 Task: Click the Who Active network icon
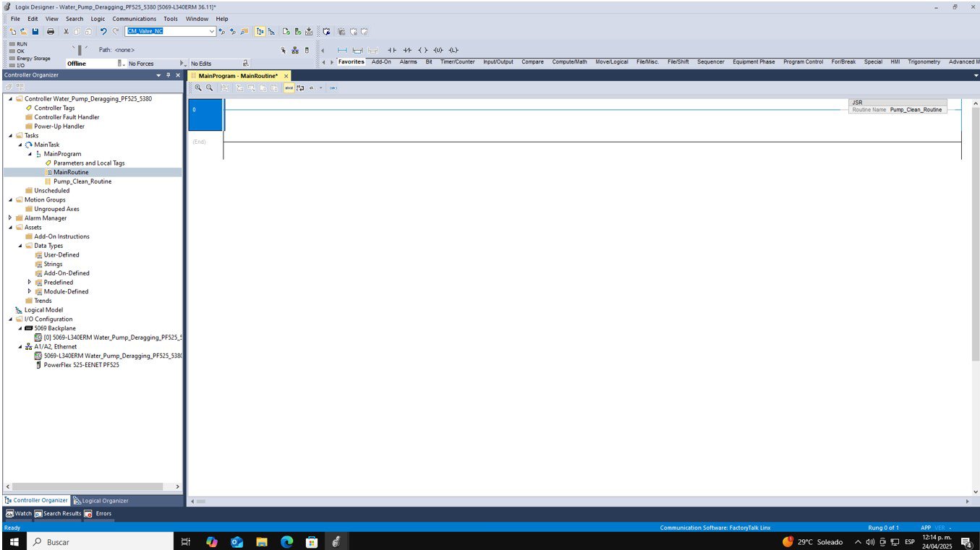(295, 50)
